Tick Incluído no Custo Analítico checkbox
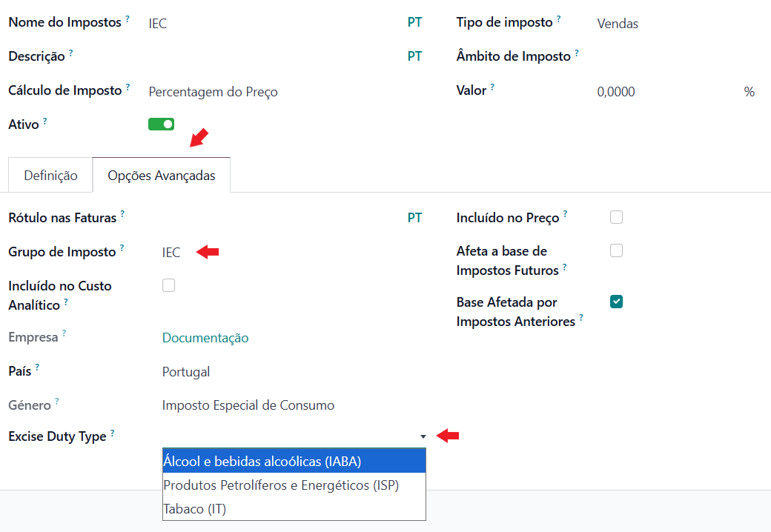771x532 pixels. pyautogui.click(x=169, y=285)
